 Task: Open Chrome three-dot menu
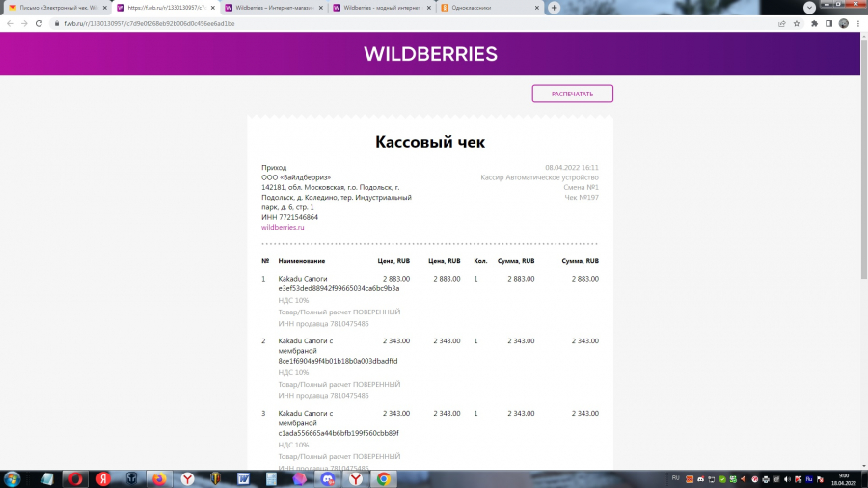(858, 24)
